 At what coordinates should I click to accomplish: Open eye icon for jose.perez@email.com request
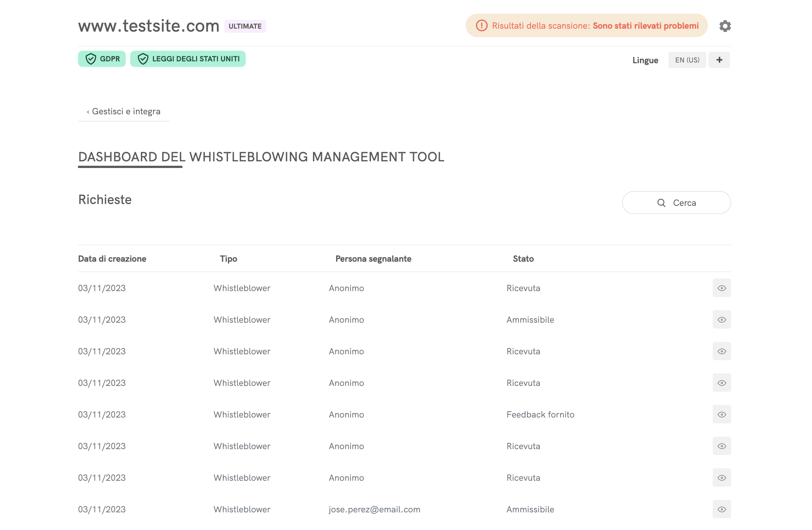[x=722, y=509]
